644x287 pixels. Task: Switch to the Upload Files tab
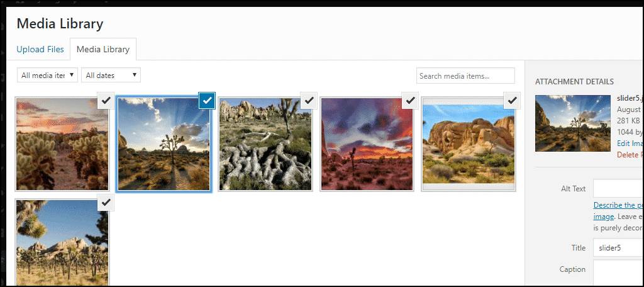pos(40,49)
